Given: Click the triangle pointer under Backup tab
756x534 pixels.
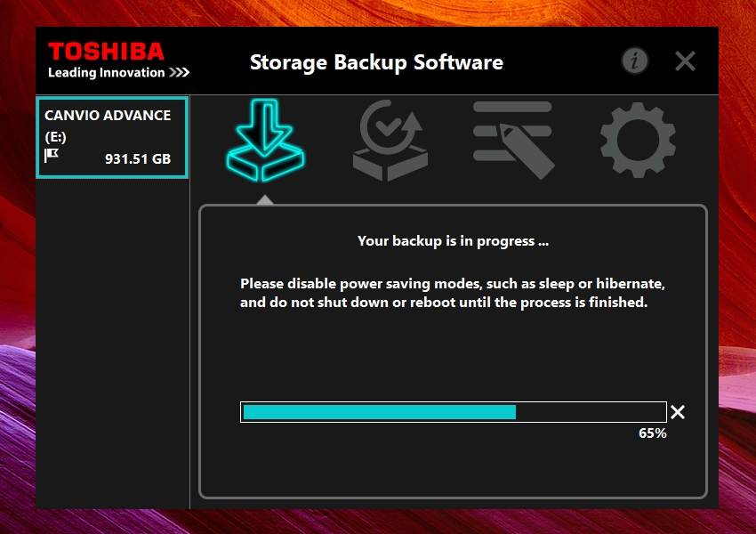Looking at the screenshot, I should click(265, 199).
